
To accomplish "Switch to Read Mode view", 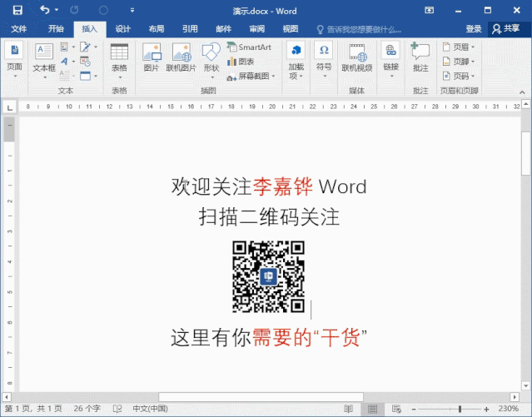I will point(349,409).
